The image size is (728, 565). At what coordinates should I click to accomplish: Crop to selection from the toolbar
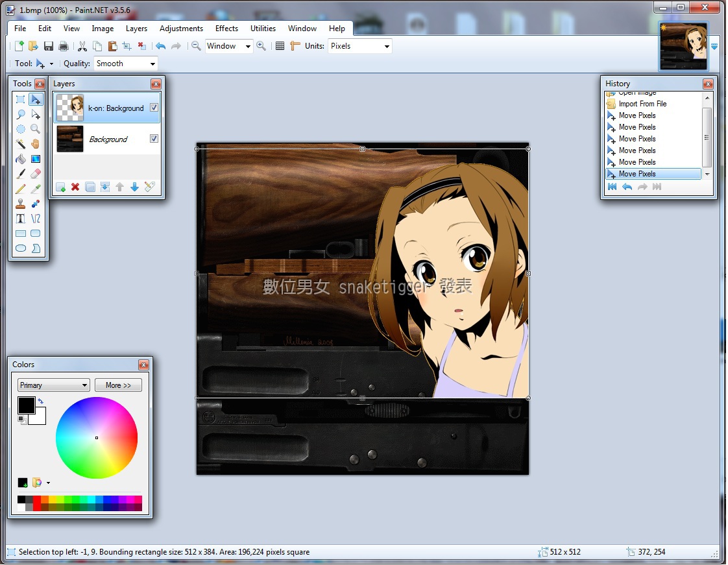pos(127,46)
